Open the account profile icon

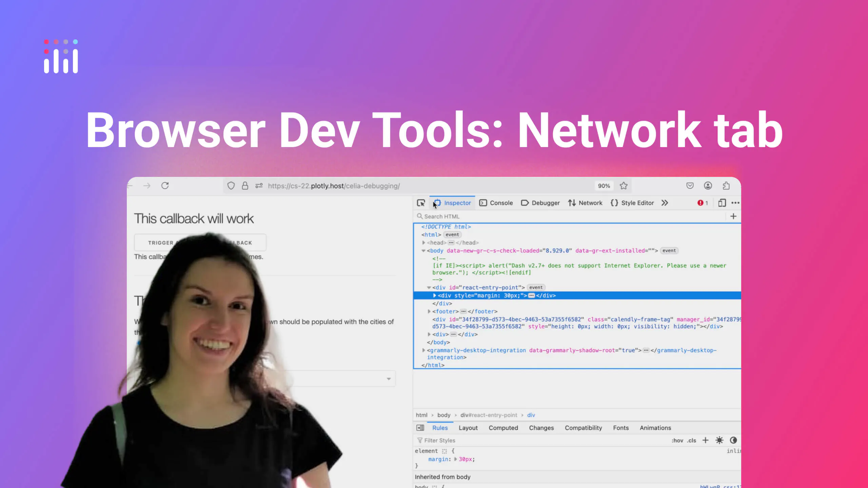point(708,186)
